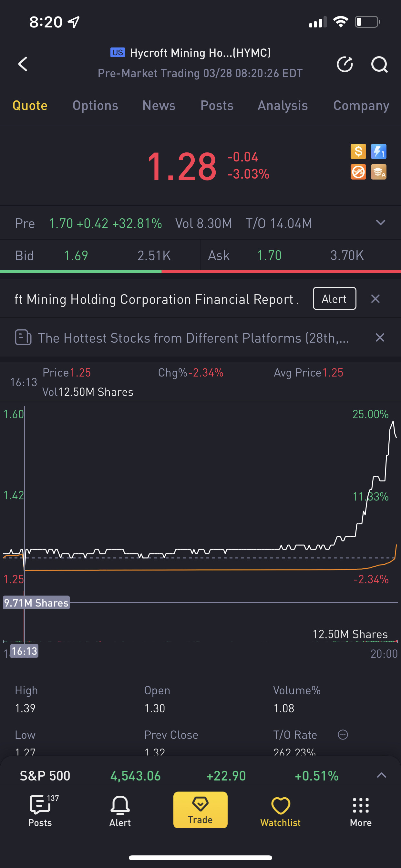
Task: Tap the tan stacked layers badge icon
Action: click(x=378, y=172)
